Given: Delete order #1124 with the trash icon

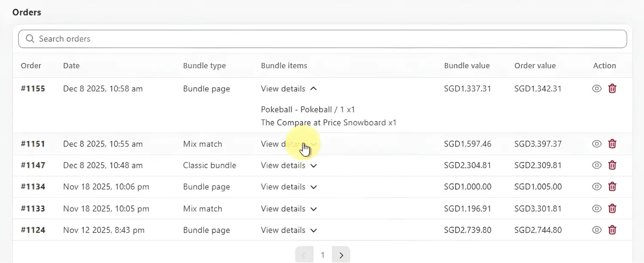Looking at the screenshot, I should (x=612, y=230).
